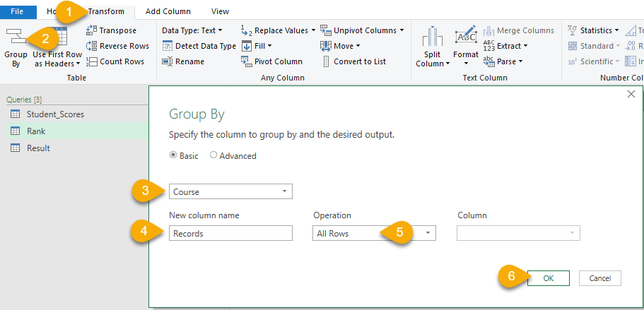Click the New column name field
This screenshot has height=310, width=644.
[x=230, y=234]
